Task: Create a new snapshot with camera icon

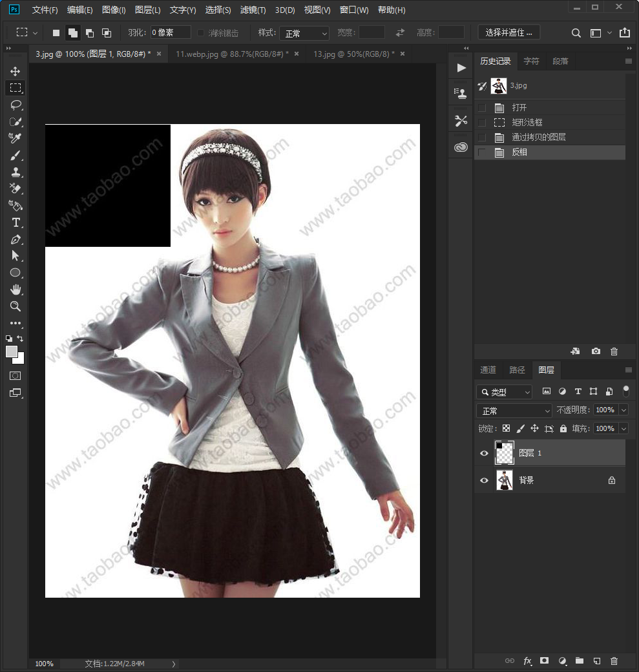Action: (x=596, y=351)
